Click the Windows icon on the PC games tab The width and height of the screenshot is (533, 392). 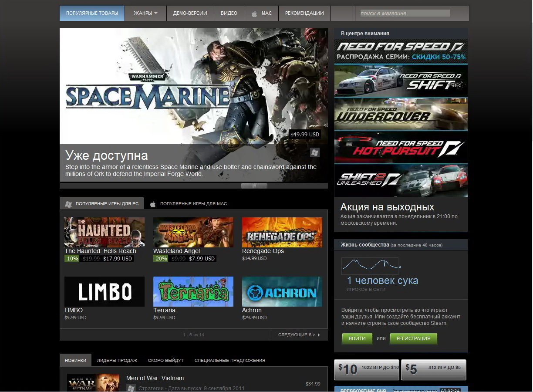(68, 204)
